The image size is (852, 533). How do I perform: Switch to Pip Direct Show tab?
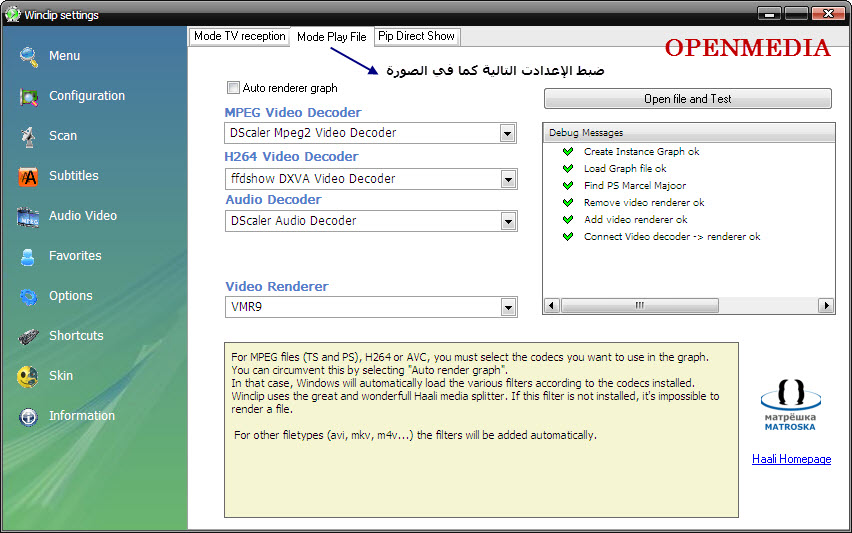click(x=417, y=36)
